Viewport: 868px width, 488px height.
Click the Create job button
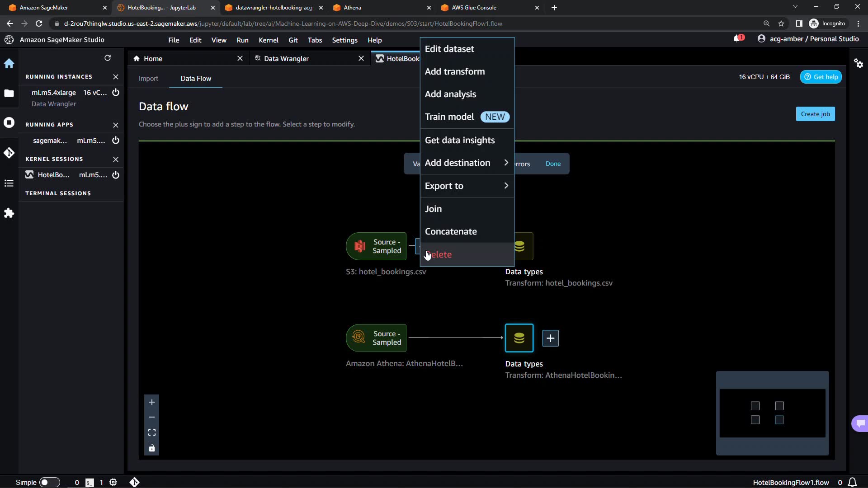coord(815,114)
